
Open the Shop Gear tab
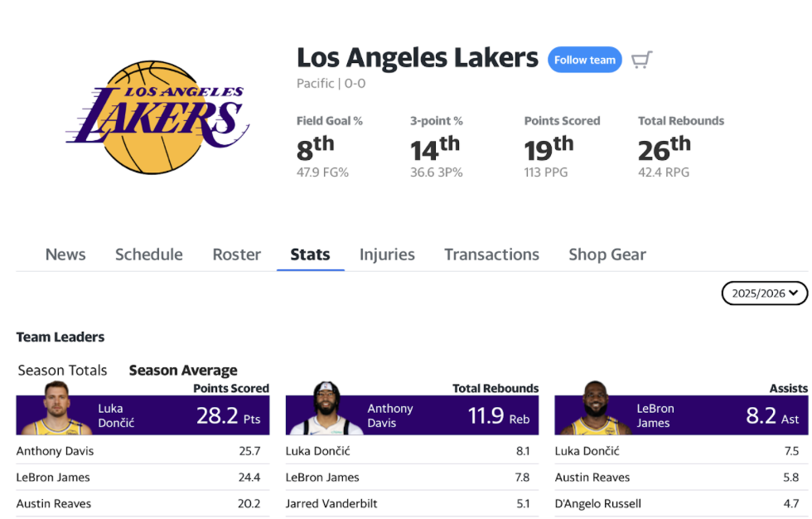pyautogui.click(x=607, y=255)
